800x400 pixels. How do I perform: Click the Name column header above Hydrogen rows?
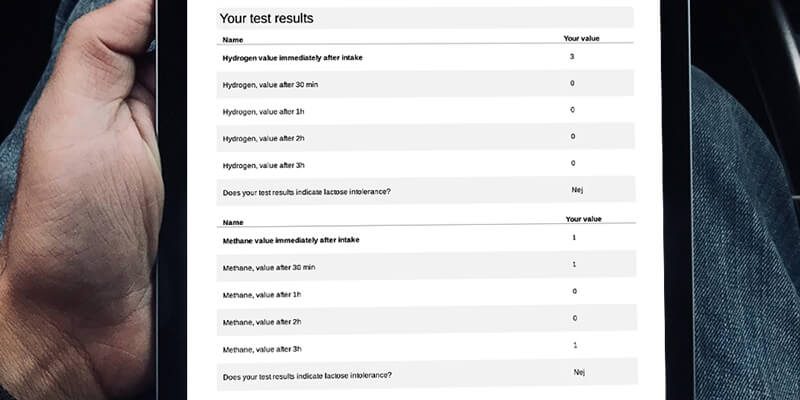click(232, 40)
